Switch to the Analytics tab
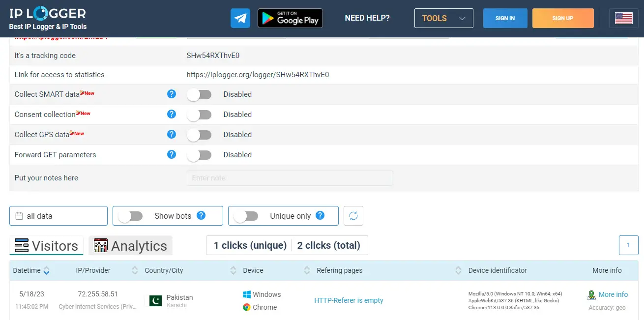The width and height of the screenshot is (644, 320). tap(130, 245)
